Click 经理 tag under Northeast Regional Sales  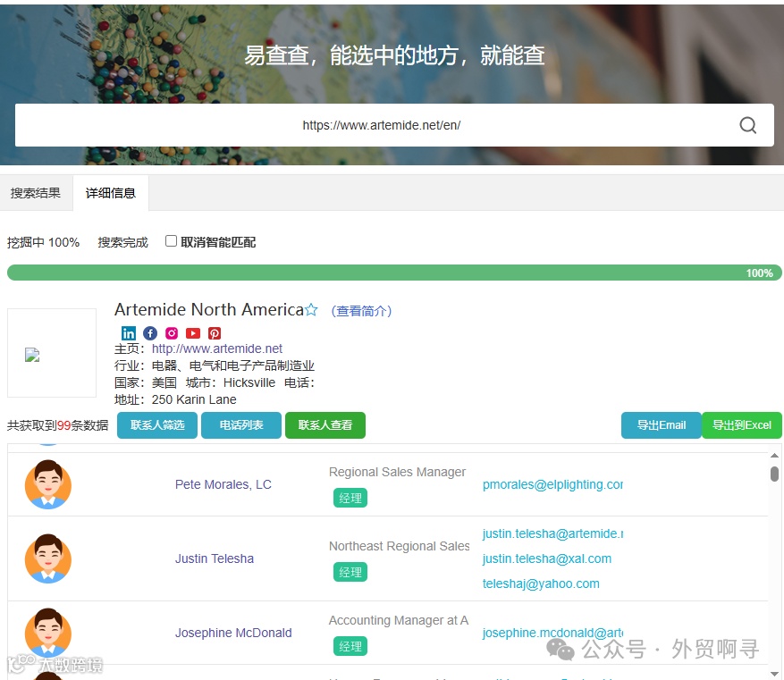350,572
